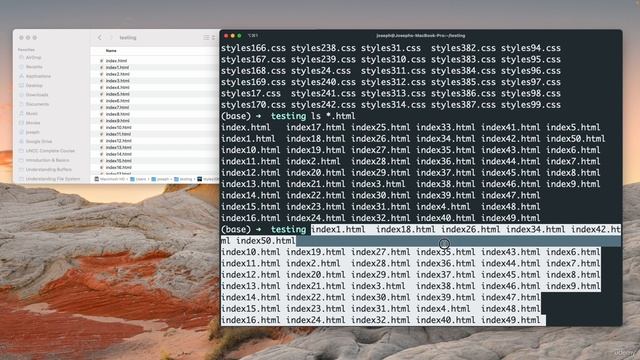
Task: Select index7.html in the Finder file list
Action: coord(118,107)
